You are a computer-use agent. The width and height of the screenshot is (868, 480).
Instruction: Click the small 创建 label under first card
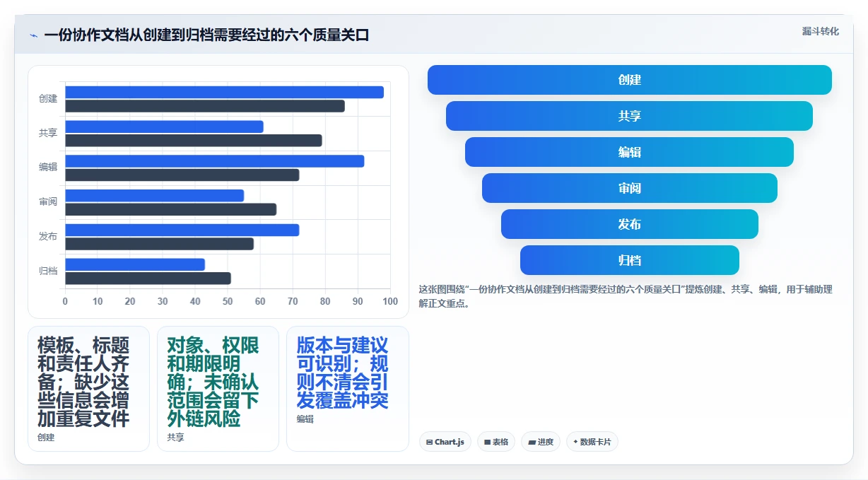[x=46, y=438]
